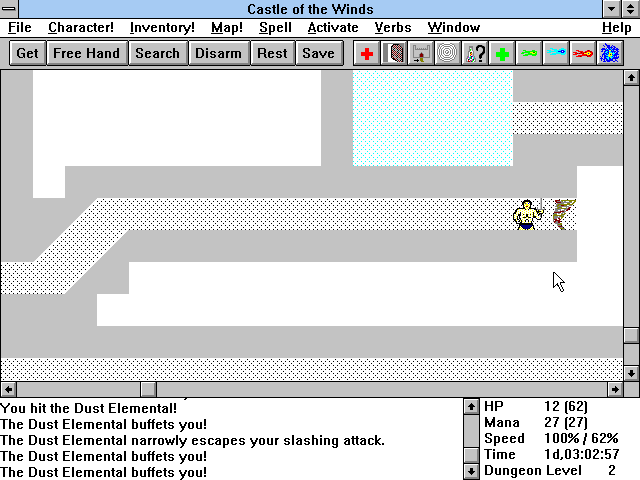This screenshot has width=640, height=480.
Task: Click the message log scrollbar thumb
Action: point(471,455)
